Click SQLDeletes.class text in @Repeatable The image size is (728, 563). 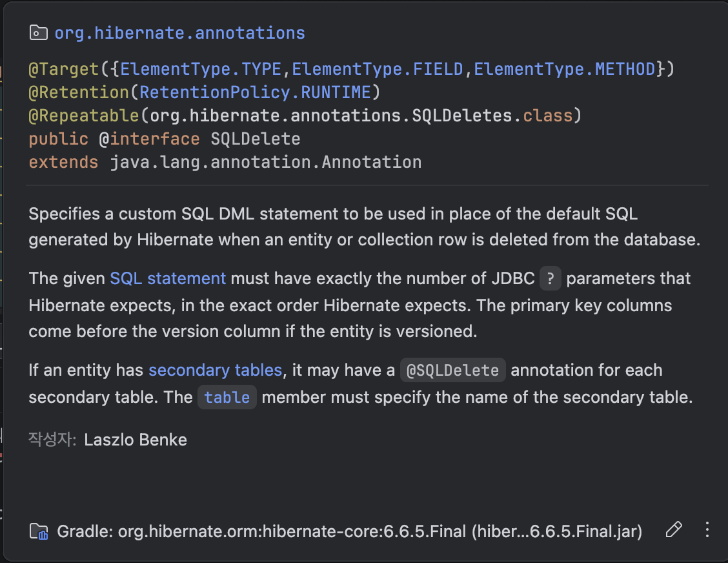coord(492,116)
